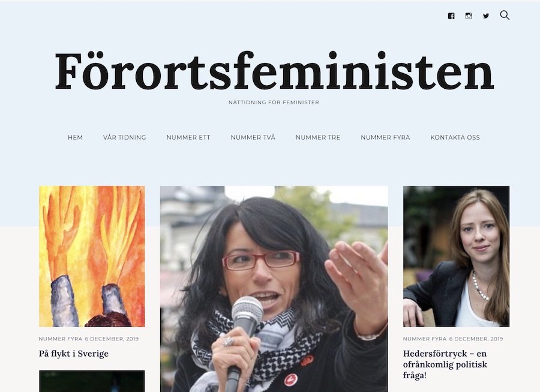Viewport: 540px width, 392px height.
Task: Open dark thumbnail below På flykt article
Action: (x=92, y=381)
